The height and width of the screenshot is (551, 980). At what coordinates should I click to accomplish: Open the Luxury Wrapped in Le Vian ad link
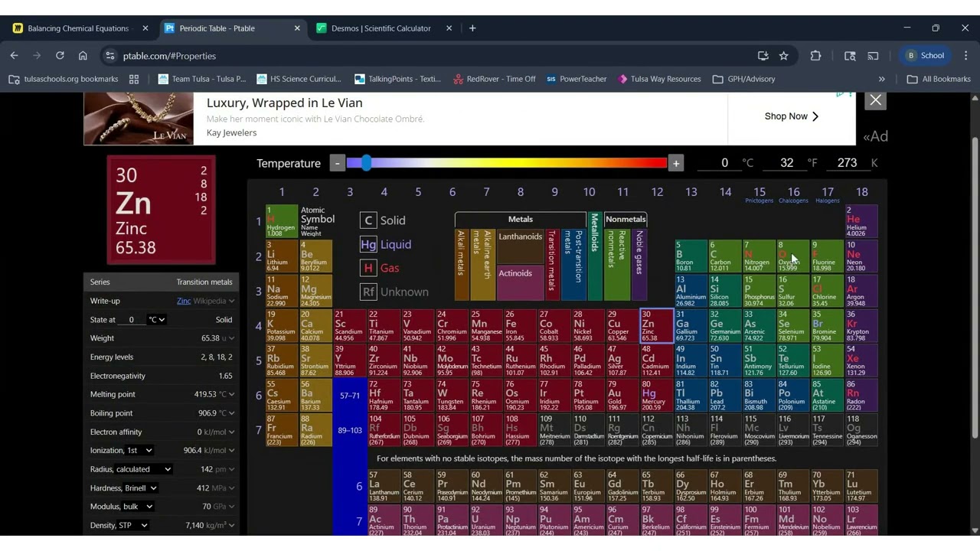(x=285, y=103)
